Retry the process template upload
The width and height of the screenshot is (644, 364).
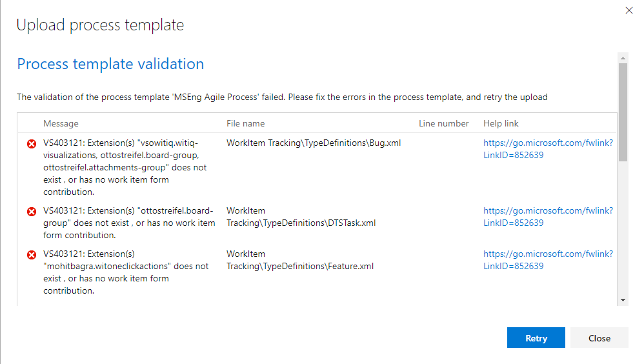536,338
